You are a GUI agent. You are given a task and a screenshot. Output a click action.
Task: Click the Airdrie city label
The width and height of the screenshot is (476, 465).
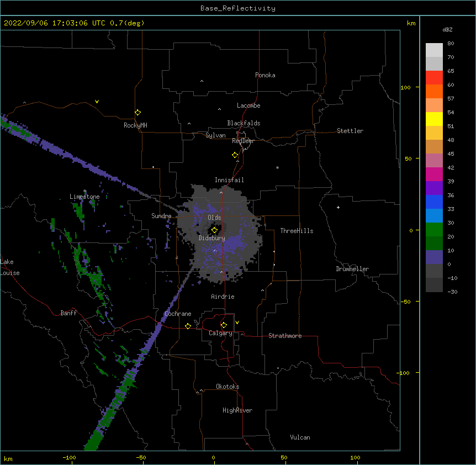pyautogui.click(x=223, y=297)
